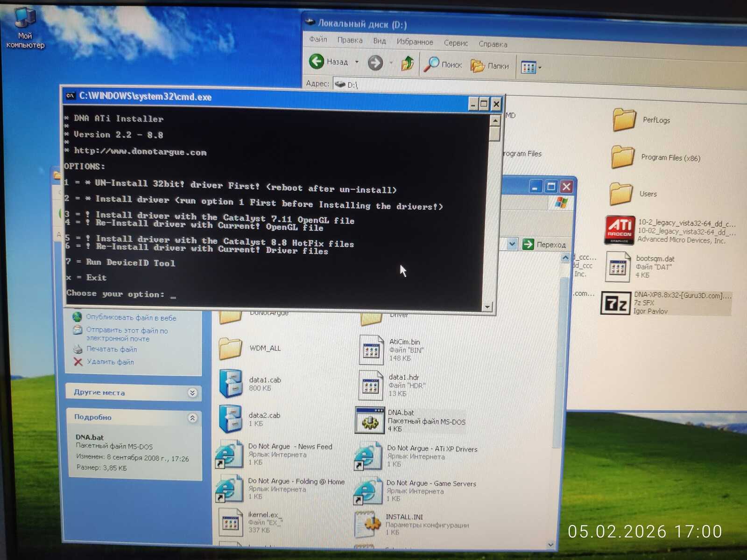The width and height of the screenshot is (747, 560).
Task: Open the Forward history dropdown arrow
Action: (x=391, y=63)
